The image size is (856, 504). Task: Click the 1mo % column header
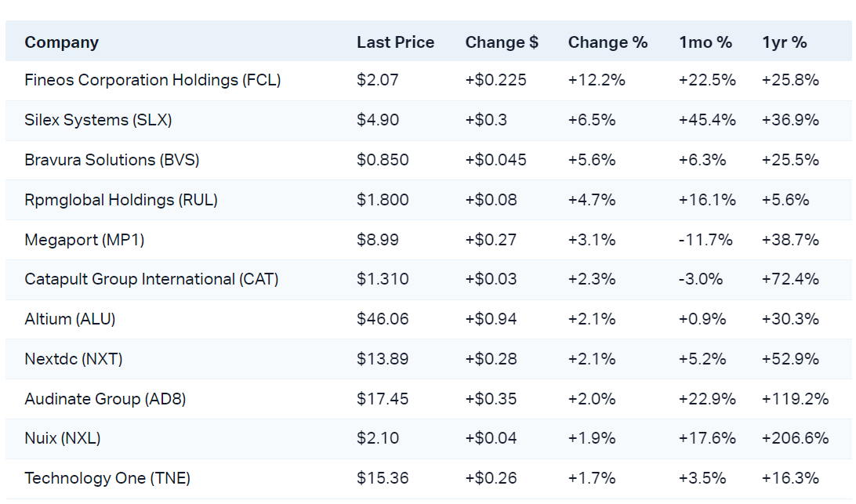coord(705,42)
